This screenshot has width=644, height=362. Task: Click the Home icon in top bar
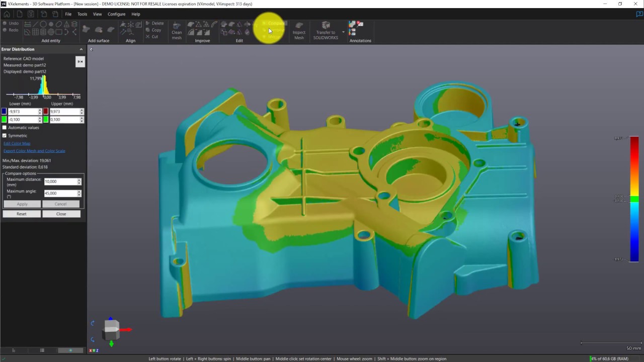[7, 14]
